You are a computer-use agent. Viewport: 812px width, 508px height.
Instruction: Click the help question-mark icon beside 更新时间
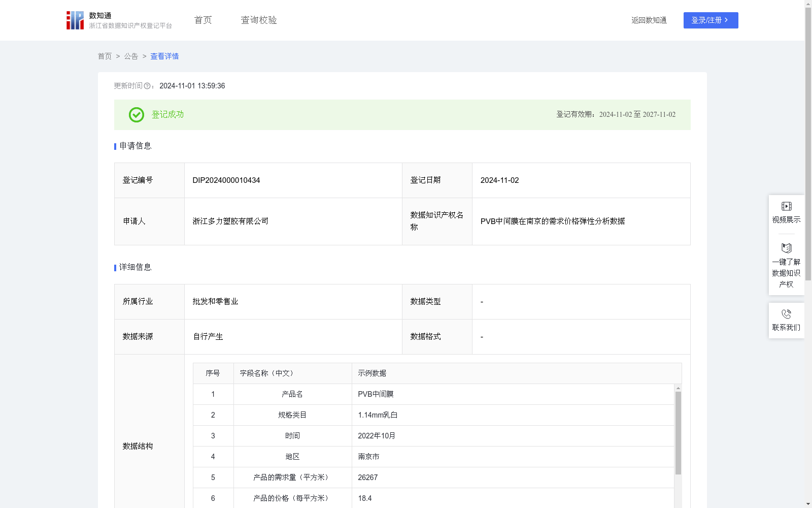coord(147,86)
